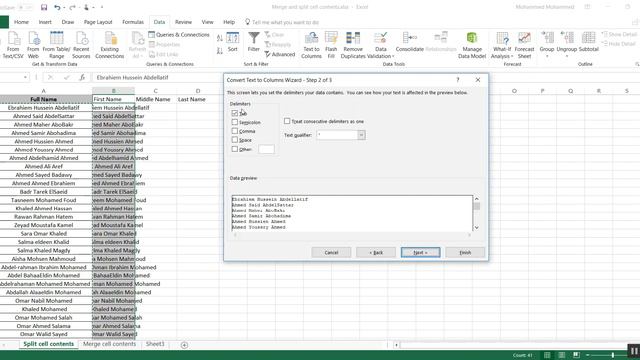Image resolution: width=640 pixels, height=360 pixels.
Task: Click Data preview scrollbar up arrow
Action: pyautogui.click(x=476, y=199)
